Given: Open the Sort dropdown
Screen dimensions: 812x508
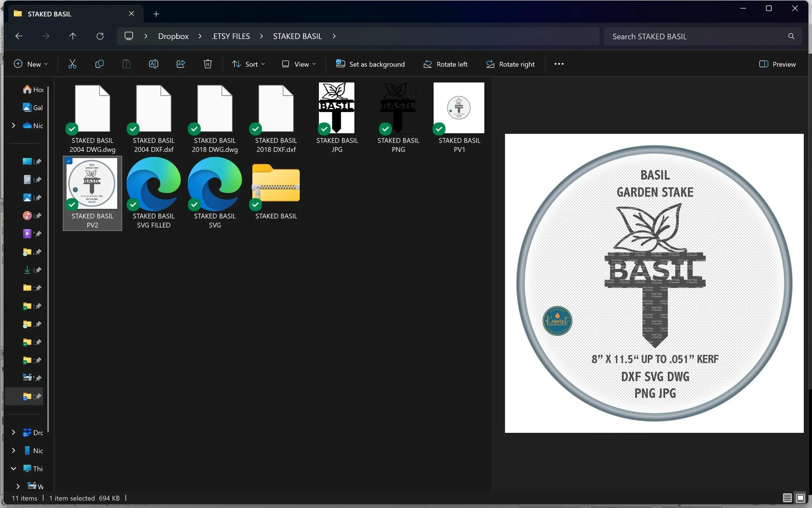Looking at the screenshot, I should click(248, 64).
